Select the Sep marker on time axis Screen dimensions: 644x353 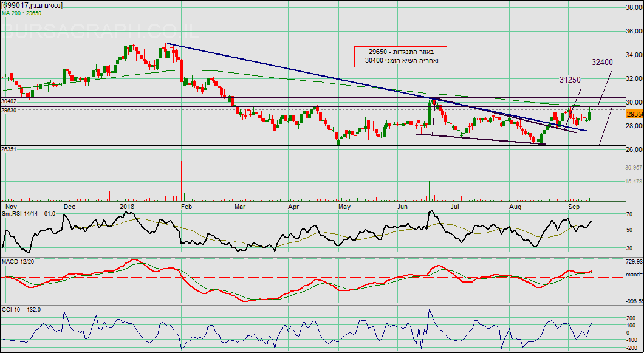click(573, 207)
